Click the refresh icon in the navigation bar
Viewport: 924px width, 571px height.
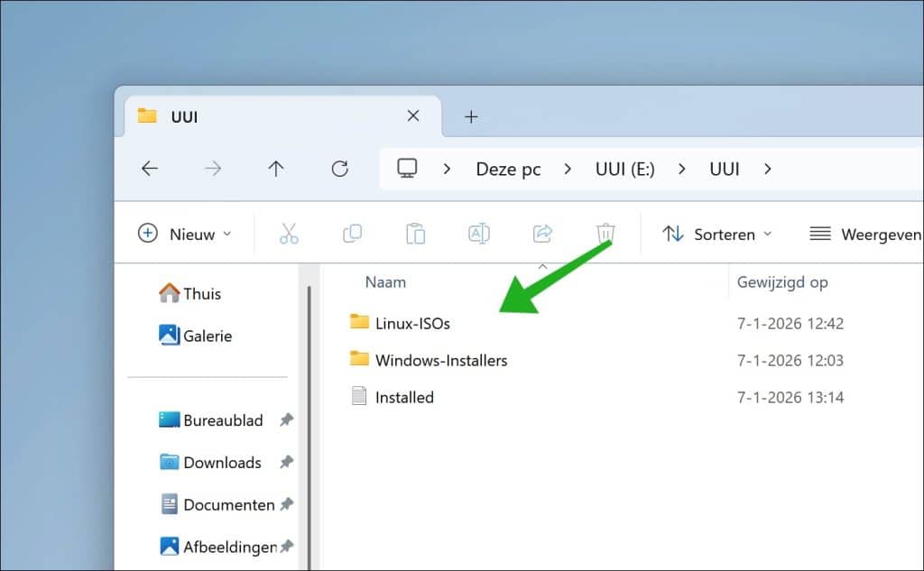point(340,169)
